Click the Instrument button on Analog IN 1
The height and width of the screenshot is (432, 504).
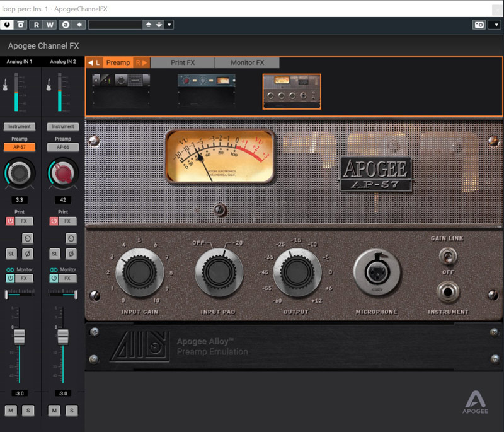[19, 126]
